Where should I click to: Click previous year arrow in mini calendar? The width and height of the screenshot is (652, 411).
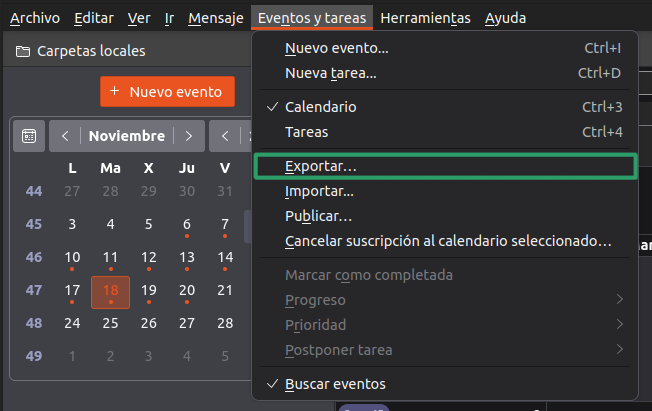pos(226,136)
